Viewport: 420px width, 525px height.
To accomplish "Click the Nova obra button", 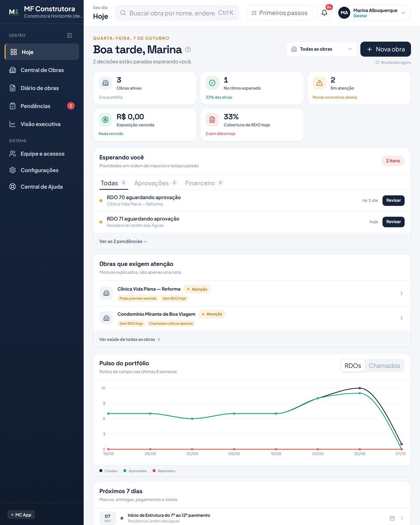I will coord(386,49).
